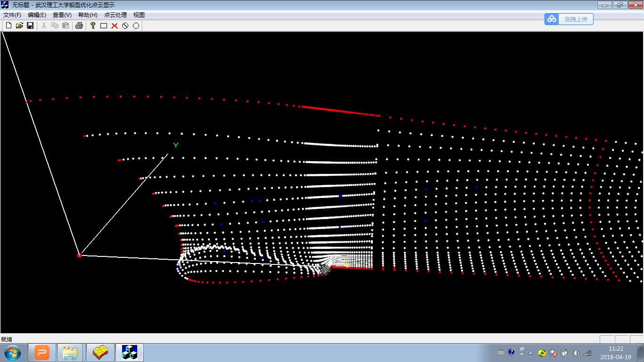
Task: Click the Show Desktop strip after the clock
Action: 640,353
